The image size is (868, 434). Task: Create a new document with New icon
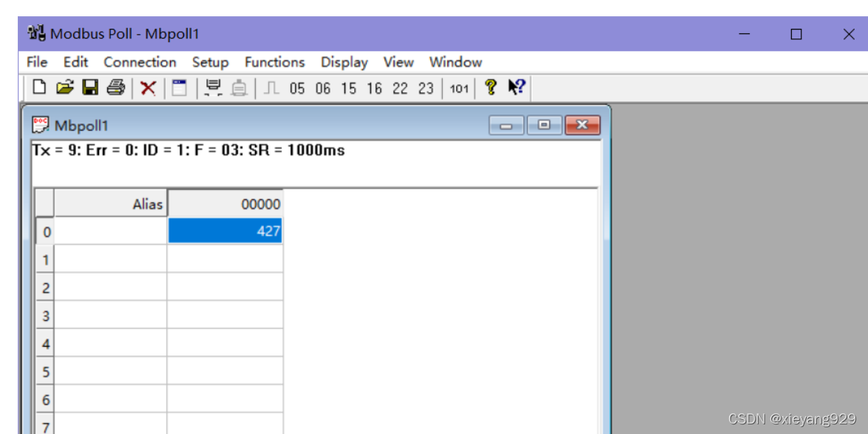click(x=38, y=87)
